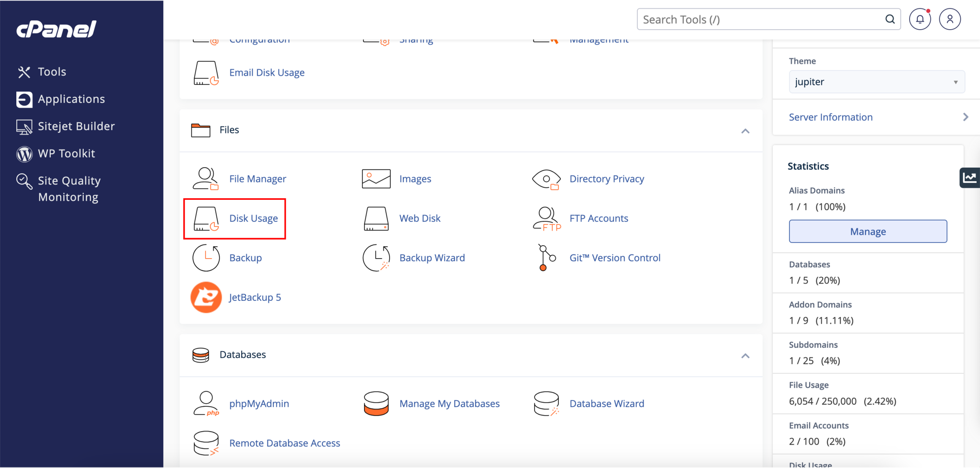Viewport: 980px width, 468px height.
Task: Click the Web Disk icon
Action: tap(376, 218)
